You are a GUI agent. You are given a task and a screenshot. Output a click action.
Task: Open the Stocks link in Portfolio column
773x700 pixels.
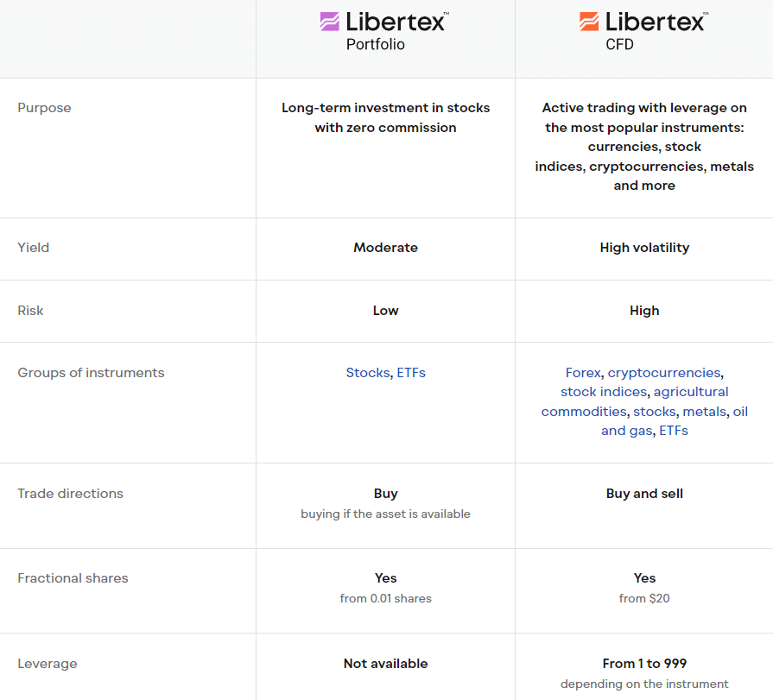point(368,372)
